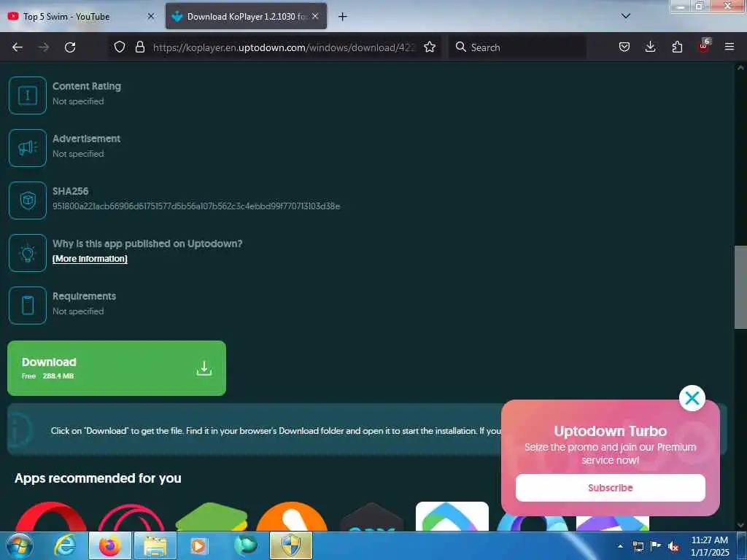Close the Download KoPlayer tab
The image size is (747, 560).
315,16
